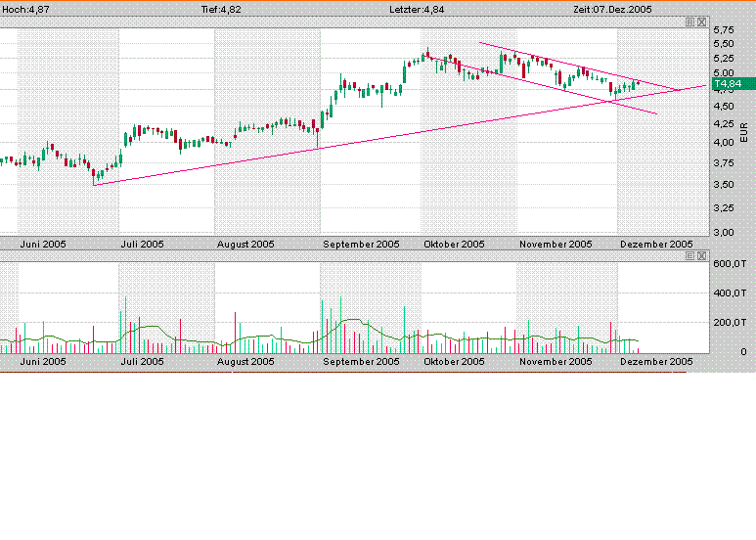Screen dimensions: 756x540
Task: Click the 4,25 price axis label
Action: pyautogui.click(x=723, y=124)
